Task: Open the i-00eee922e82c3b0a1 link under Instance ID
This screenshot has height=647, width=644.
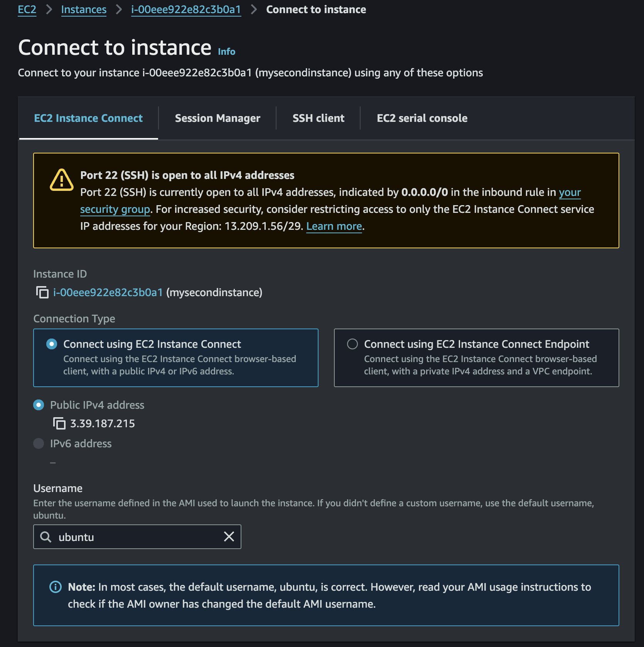Action: coord(108,292)
